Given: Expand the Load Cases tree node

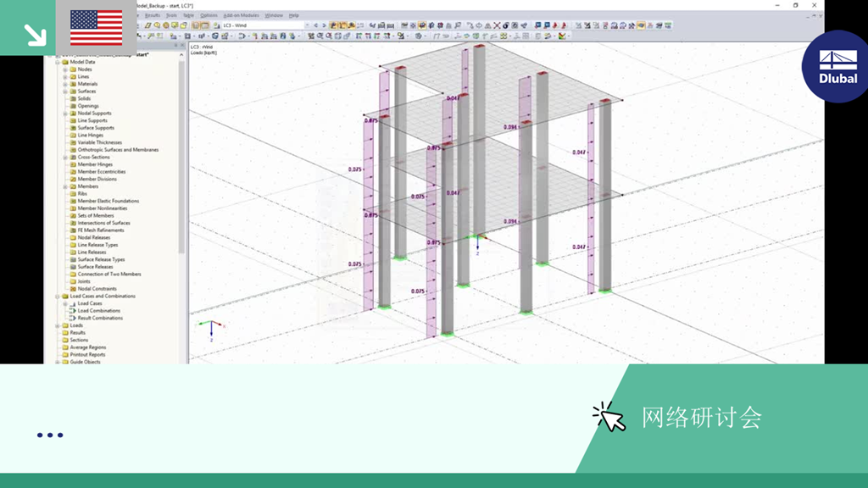Looking at the screenshot, I should [x=65, y=303].
